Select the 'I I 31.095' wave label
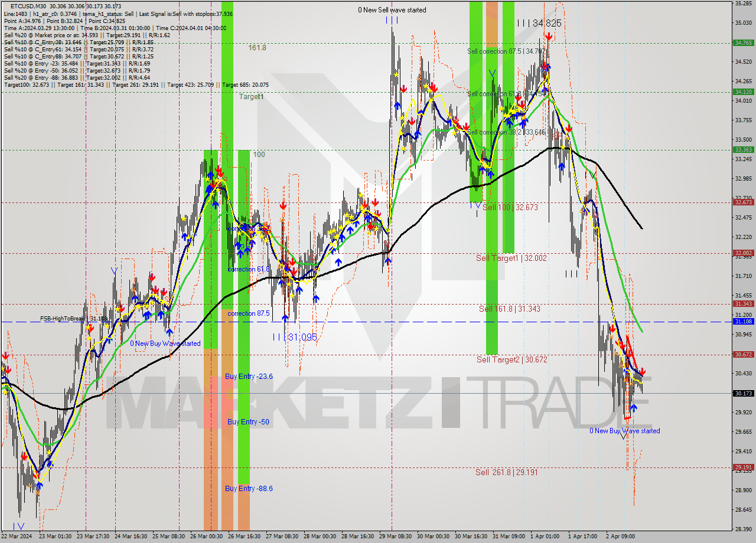 295,337
